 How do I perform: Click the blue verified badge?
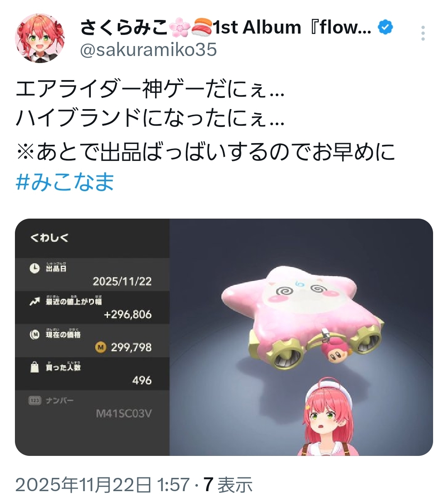point(386,27)
